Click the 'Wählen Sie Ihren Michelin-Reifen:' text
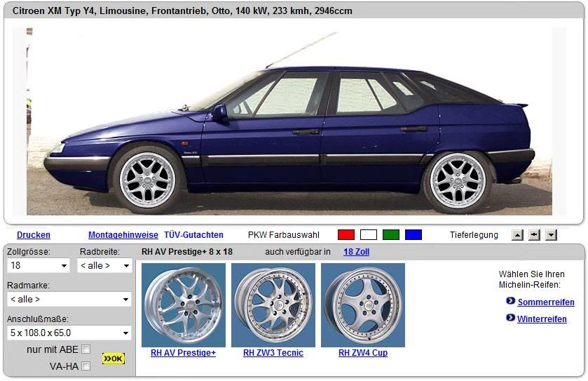 (531, 279)
